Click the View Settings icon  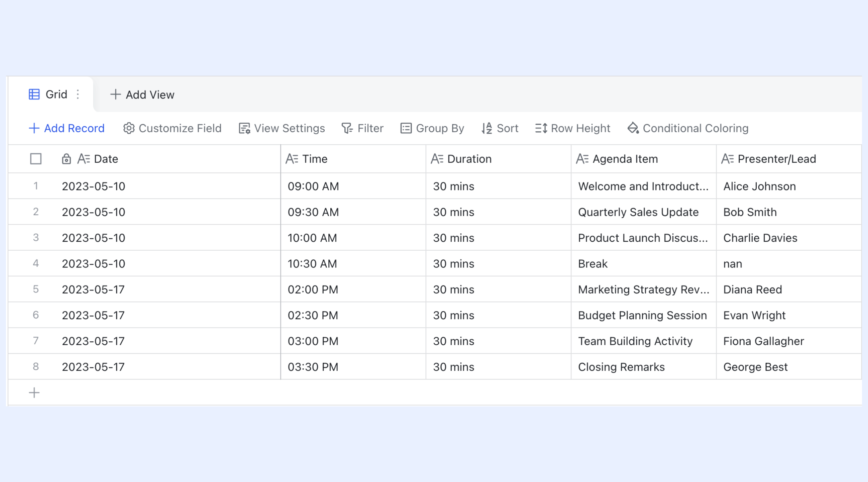click(x=244, y=128)
